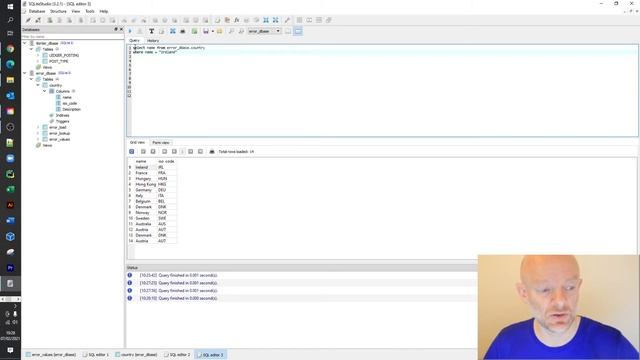Open the Structure menu
Screen dimensions: 640x360
[58, 11]
